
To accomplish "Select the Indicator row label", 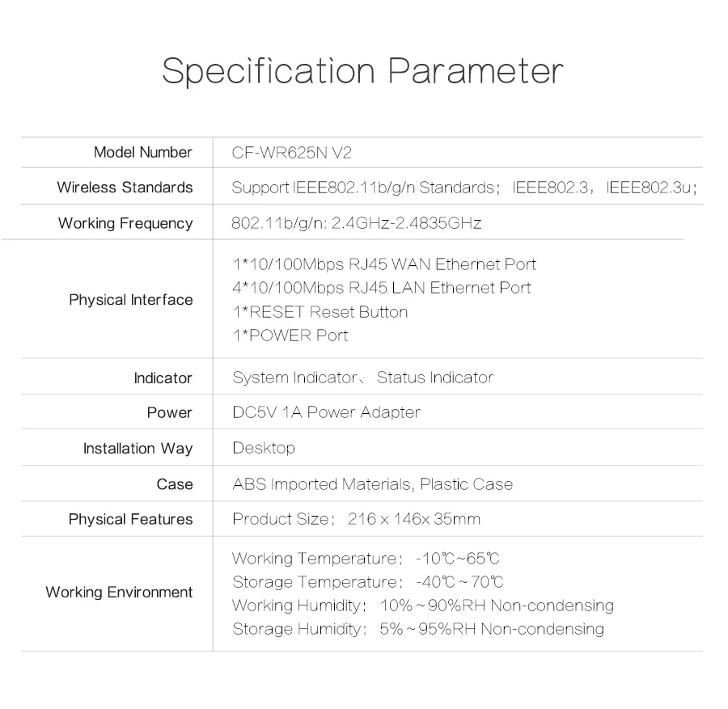I will [163, 378].
